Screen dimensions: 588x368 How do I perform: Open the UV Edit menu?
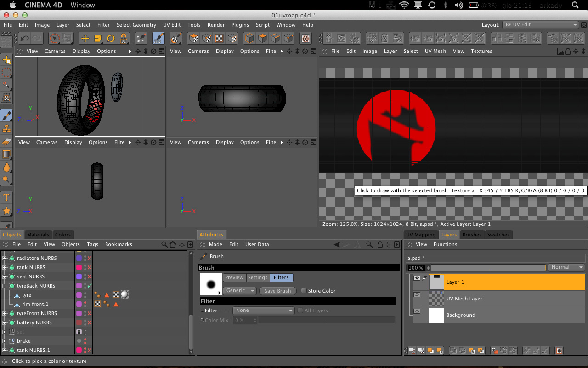click(x=172, y=25)
